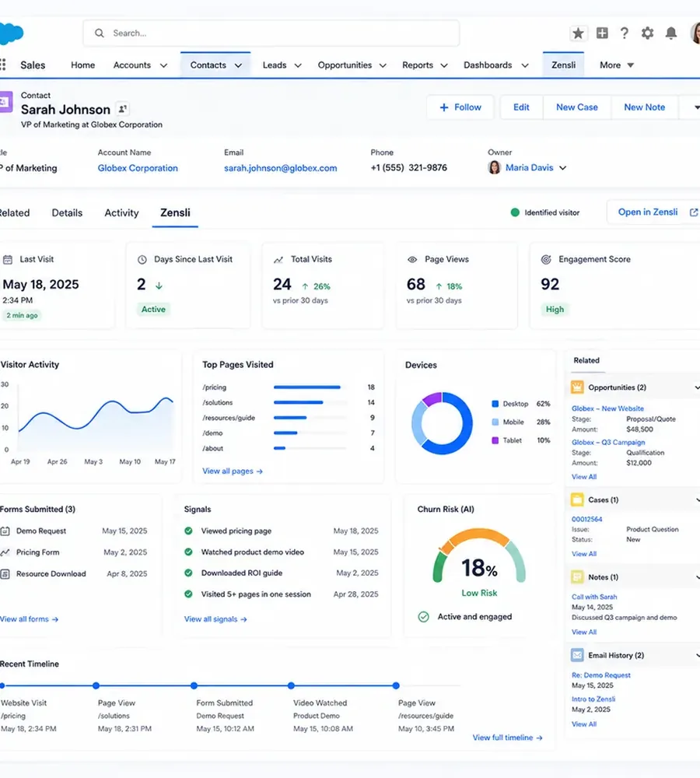Click Maria Davis owner avatar

coord(495,168)
